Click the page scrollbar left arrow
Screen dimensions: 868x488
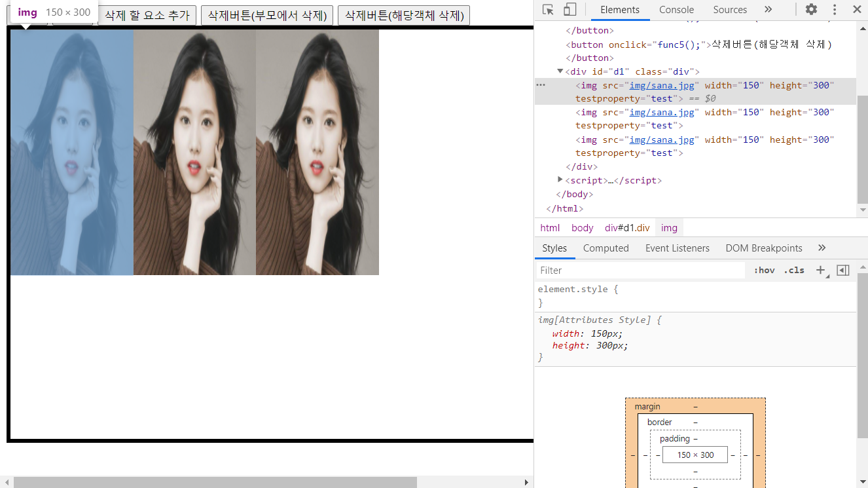click(6, 482)
